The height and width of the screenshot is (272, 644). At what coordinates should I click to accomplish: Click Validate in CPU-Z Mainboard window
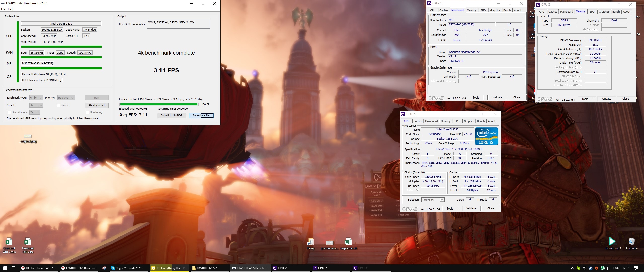click(497, 97)
